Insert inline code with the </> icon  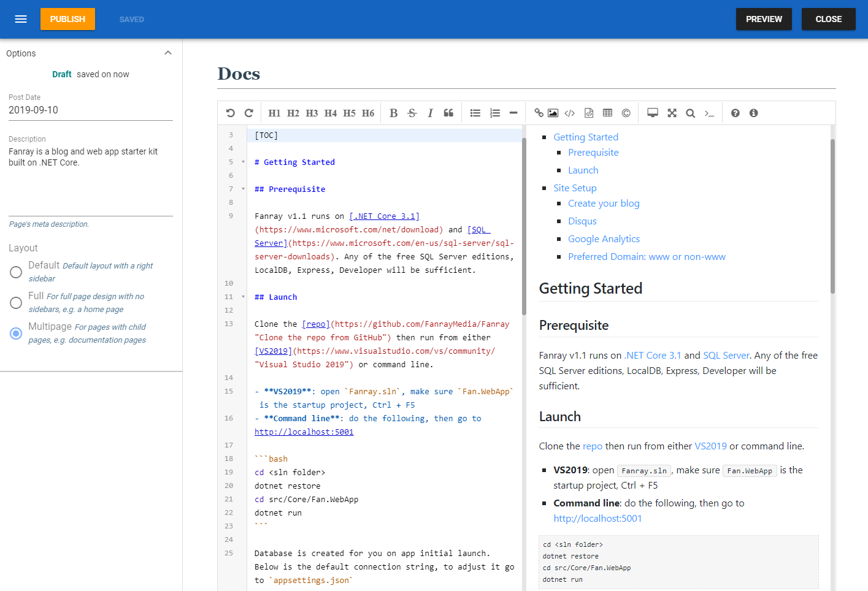570,113
